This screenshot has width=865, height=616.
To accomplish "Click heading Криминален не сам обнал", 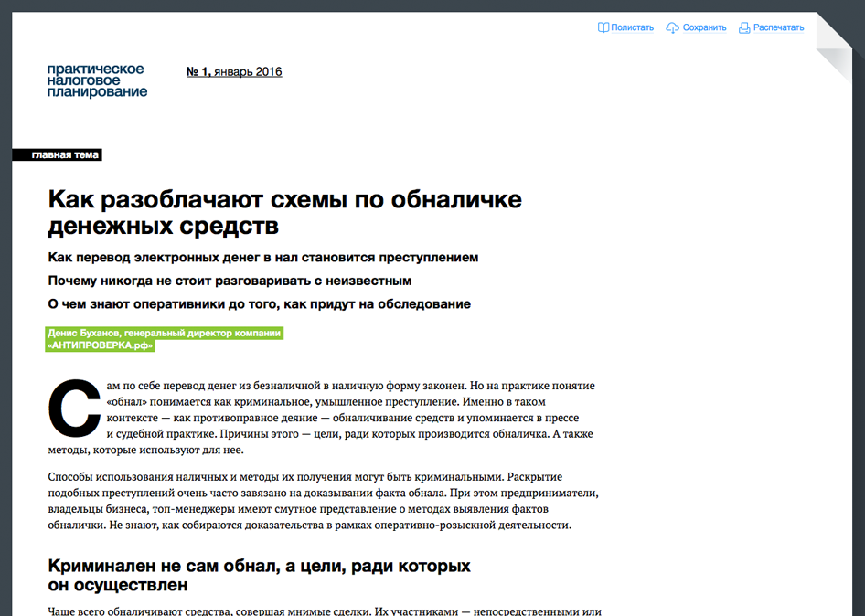I will 260,575.
